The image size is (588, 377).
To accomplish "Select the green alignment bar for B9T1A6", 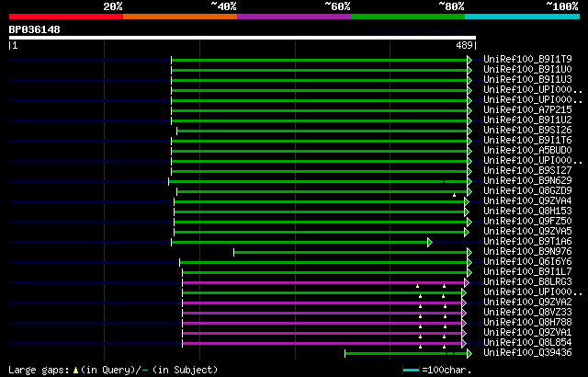I will [300, 243].
